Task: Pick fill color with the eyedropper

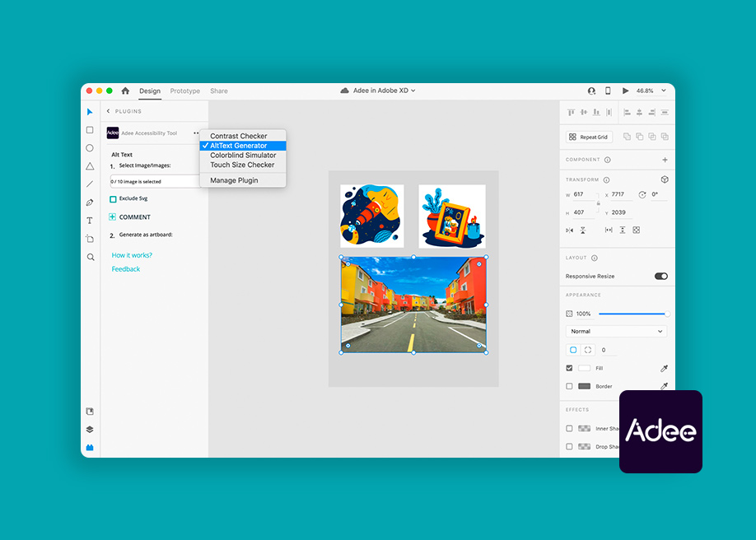Action: (x=665, y=368)
